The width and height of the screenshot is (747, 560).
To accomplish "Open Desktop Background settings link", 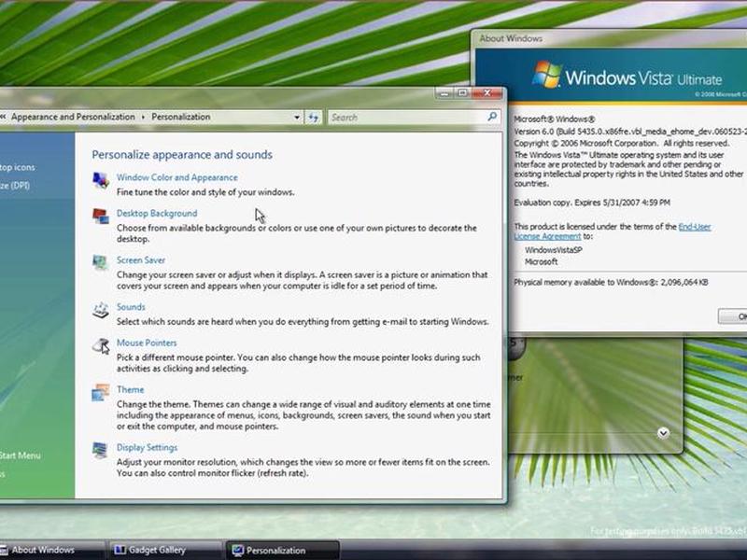I will [157, 214].
